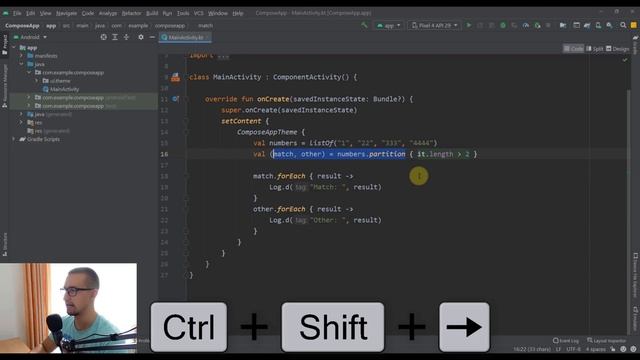Click the Make Project hammer icon

(364, 25)
